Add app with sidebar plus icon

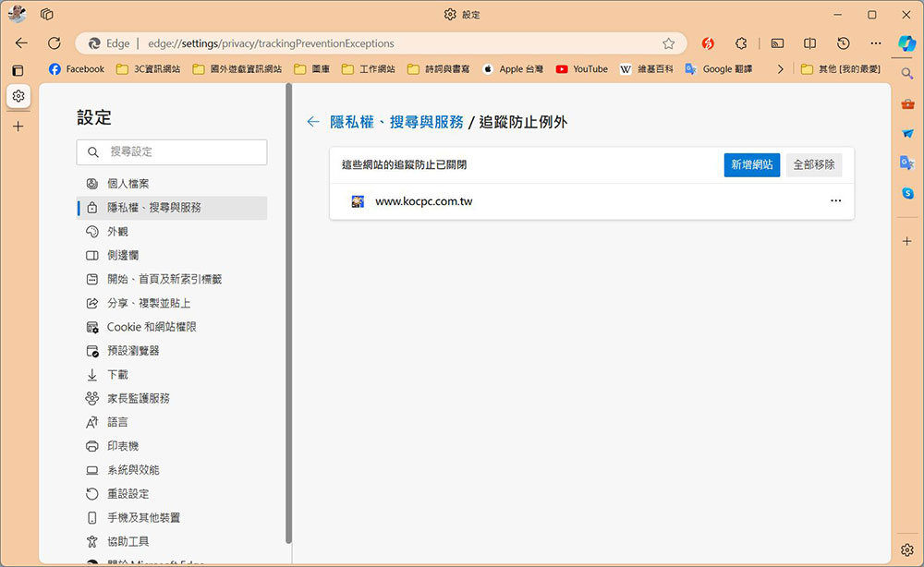907,241
